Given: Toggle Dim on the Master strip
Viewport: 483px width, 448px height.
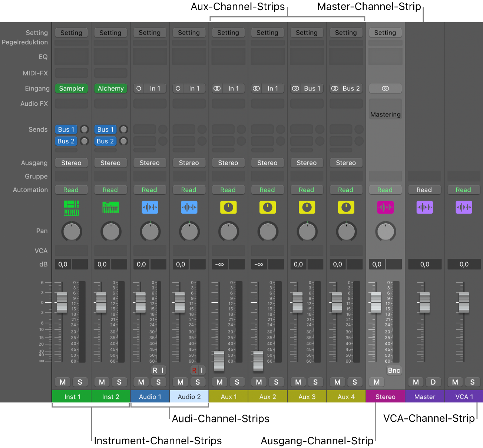Looking at the screenshot, I should tap(433, 382).
